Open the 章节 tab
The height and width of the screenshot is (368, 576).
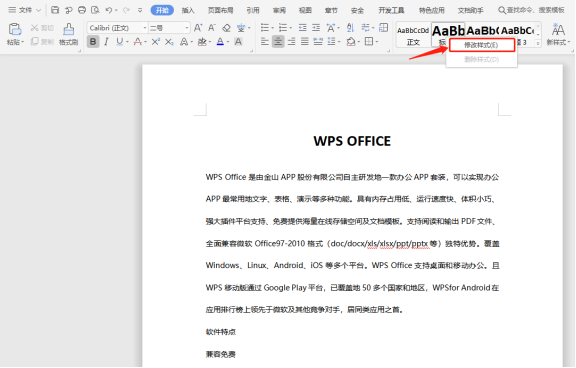click(331, 10)
